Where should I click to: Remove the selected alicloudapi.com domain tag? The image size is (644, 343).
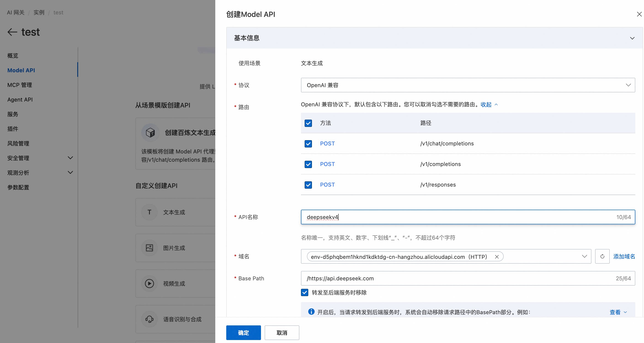point(497,257)
